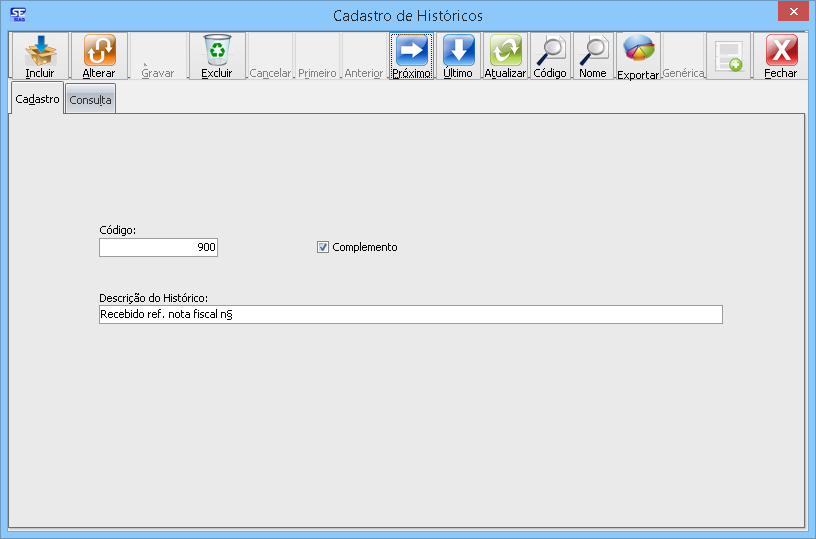Click the Código input field
The width and height of the screenshot is (816, 539).
(158, 247)
